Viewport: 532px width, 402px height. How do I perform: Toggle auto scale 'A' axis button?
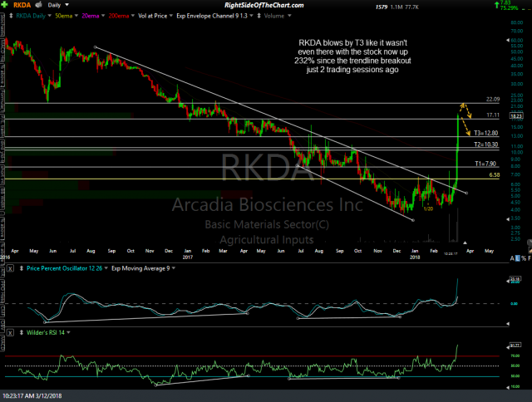[x=512, y=258]
